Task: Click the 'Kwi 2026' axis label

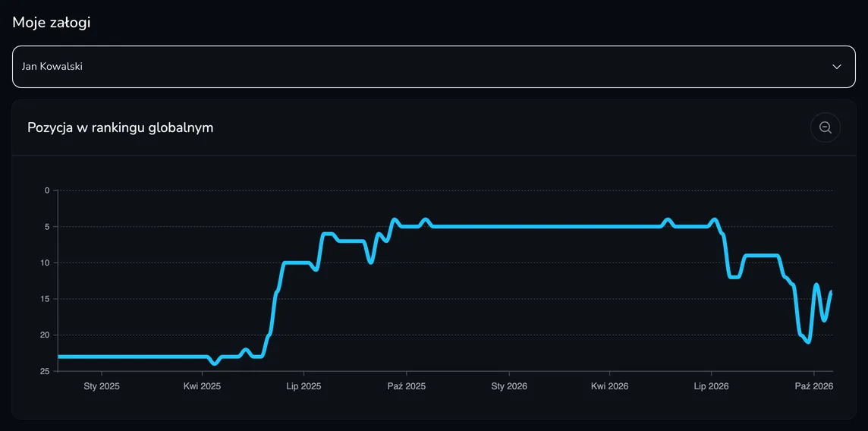Action: 609,386
